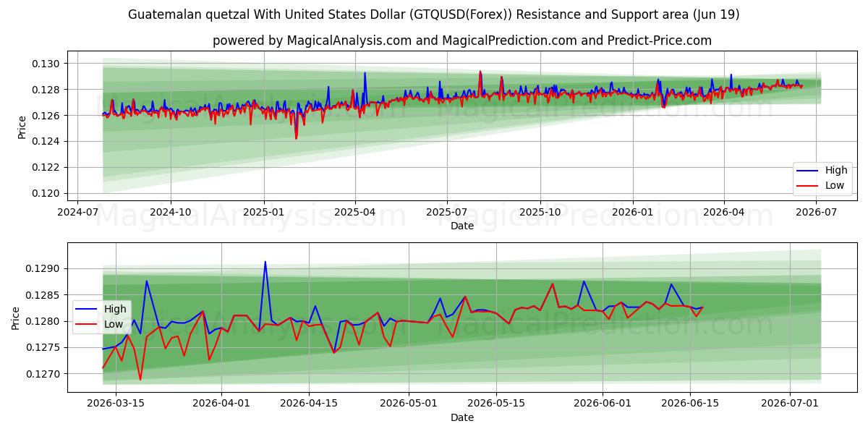The image size is (868, 434).
Task: Click the 0.122 y-axis label in top chart
Action: pyautogui.click(x=46, y=167)
